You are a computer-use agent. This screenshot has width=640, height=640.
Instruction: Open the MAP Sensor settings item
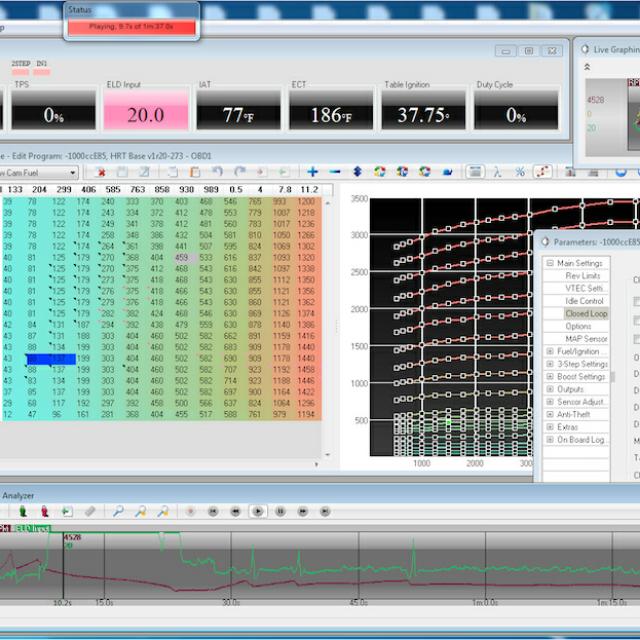[x=586, y=339]
